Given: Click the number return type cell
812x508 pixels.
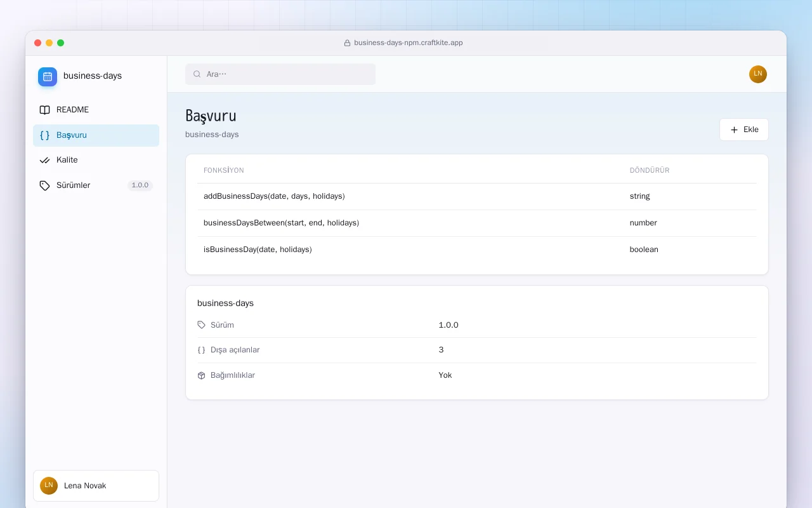Looking at the screenshot, I should pos(643,223).
